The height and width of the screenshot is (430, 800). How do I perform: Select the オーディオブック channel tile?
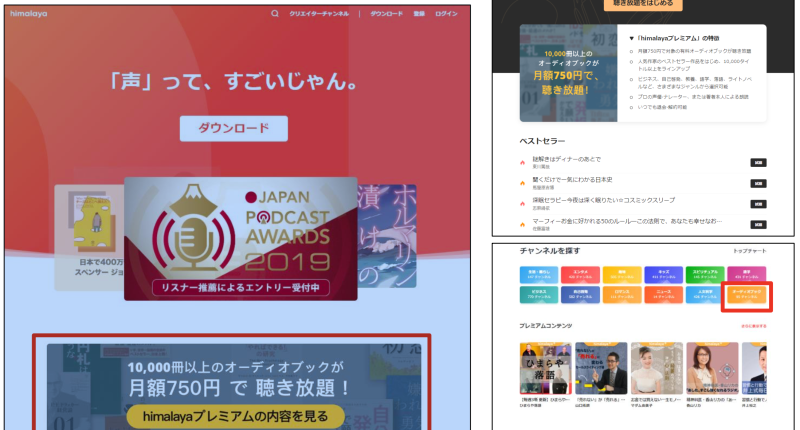[746, 294]
